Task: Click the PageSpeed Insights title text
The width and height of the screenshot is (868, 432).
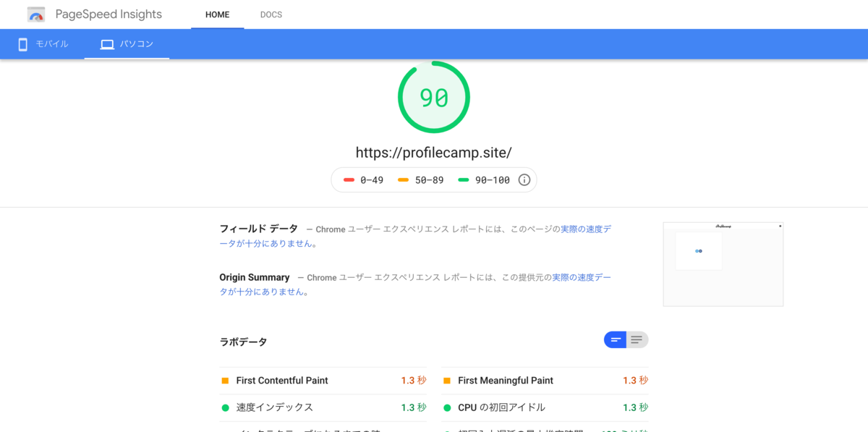Action: coord(109,14)
